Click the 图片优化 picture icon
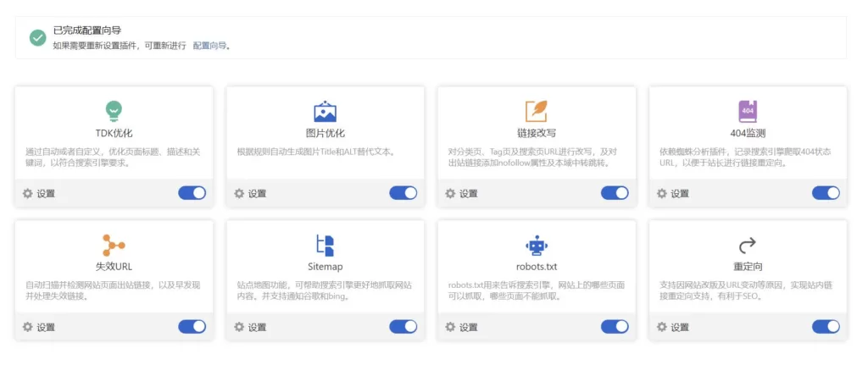 pyautogui.click(x=325, y=111)
